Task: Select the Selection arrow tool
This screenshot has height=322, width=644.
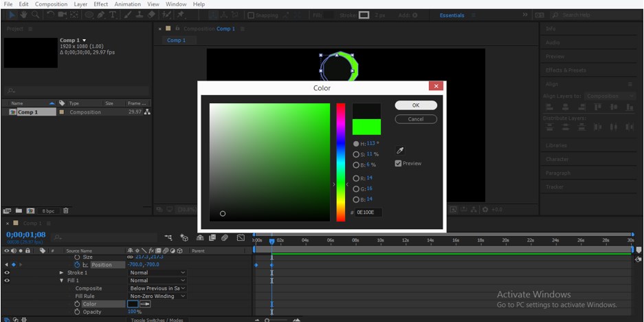Action: click(x=12, y=15)
